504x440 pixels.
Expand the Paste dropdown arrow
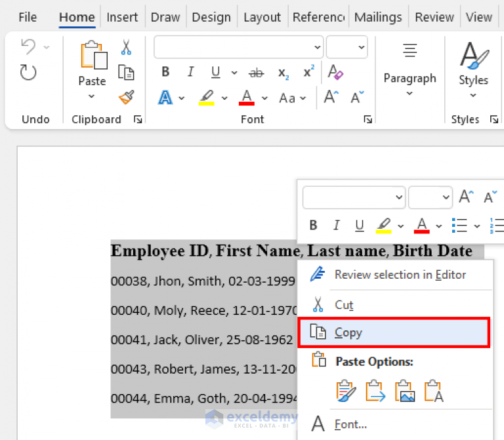tap(92, 96)
